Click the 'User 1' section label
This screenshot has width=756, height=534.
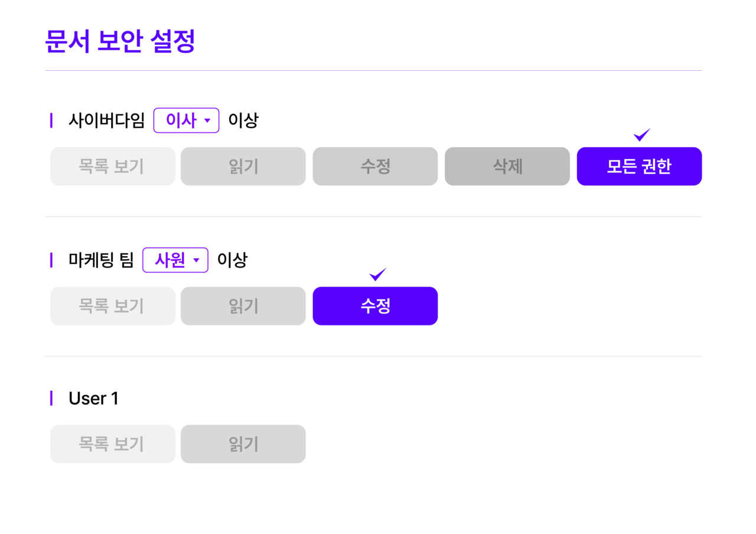93,399
